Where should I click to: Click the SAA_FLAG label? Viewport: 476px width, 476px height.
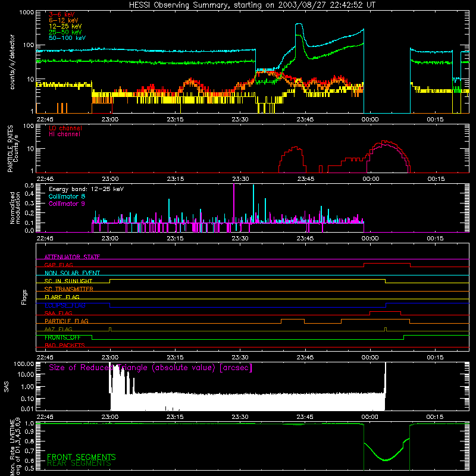click(58, 313)
